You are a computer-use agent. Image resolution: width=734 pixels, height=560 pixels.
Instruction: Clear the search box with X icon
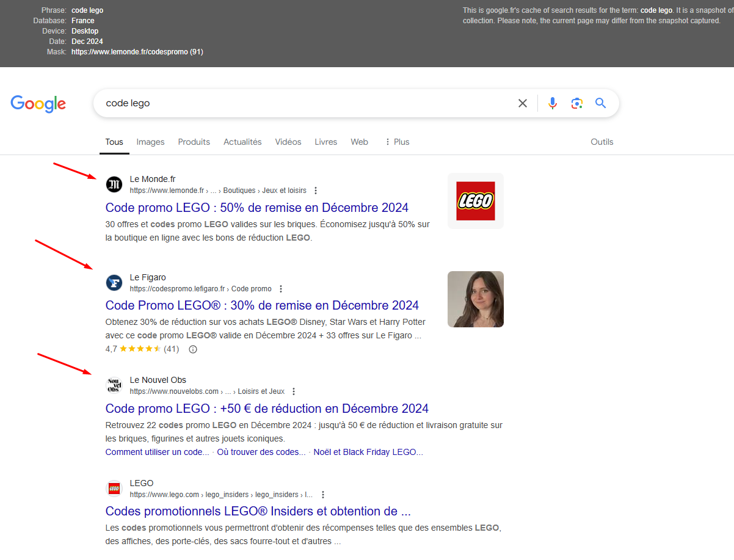pos(522,103)
